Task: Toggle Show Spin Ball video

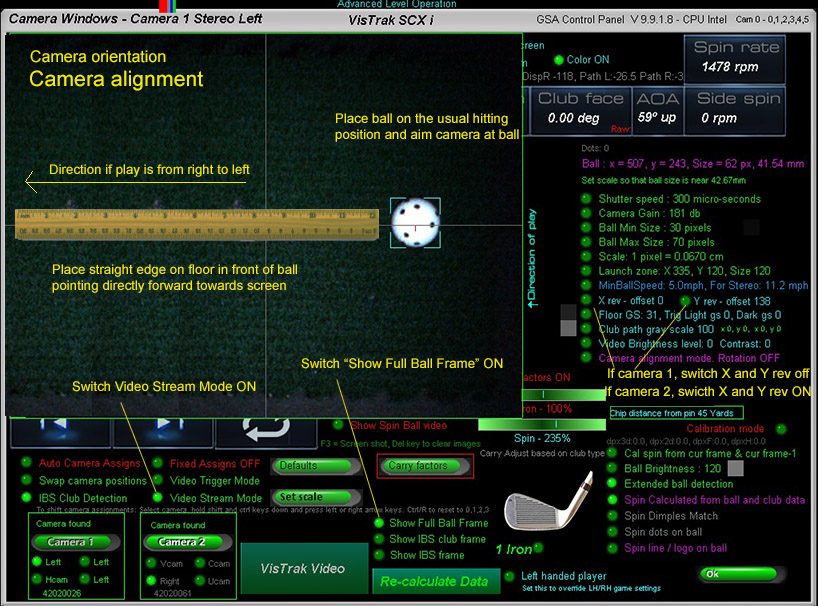Action: (338, 425)
